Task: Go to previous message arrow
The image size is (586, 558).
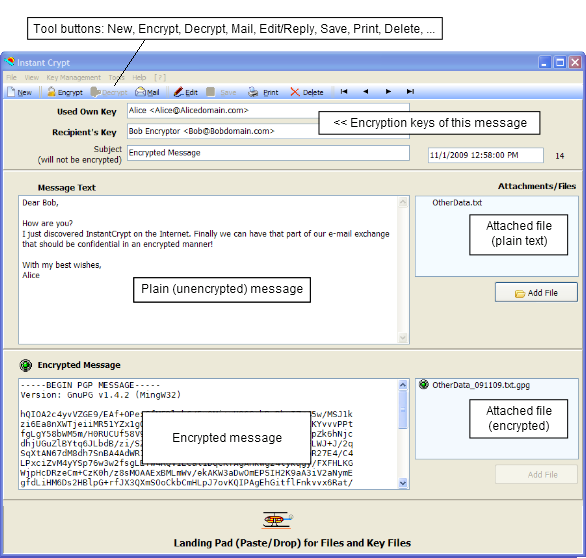Action: [x=366, y=92]
